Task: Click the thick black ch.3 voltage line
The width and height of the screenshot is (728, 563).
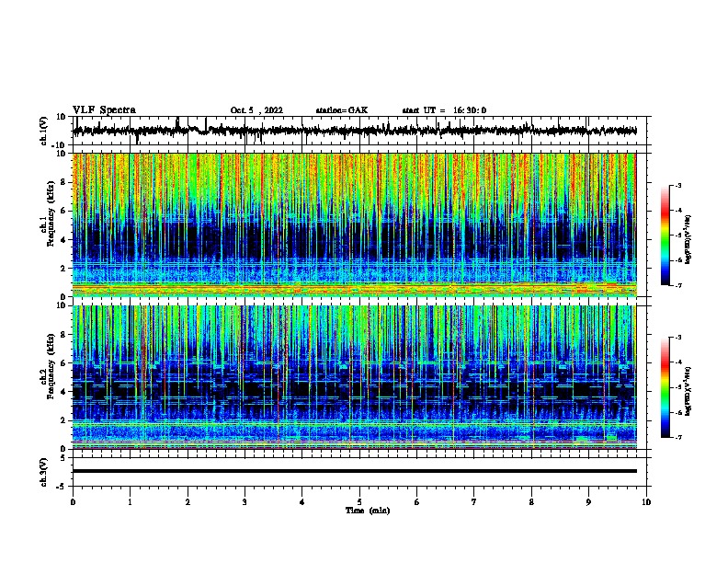Action: pos(354,471)
